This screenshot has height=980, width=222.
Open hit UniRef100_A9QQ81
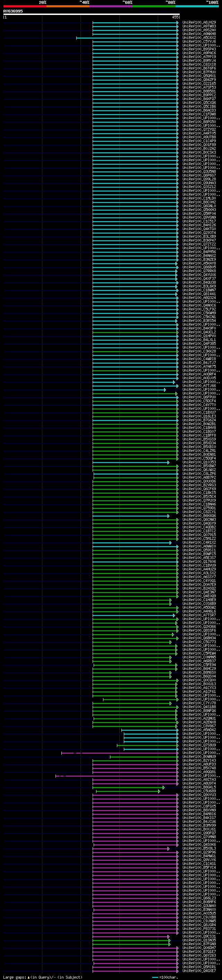pos(199,772)
